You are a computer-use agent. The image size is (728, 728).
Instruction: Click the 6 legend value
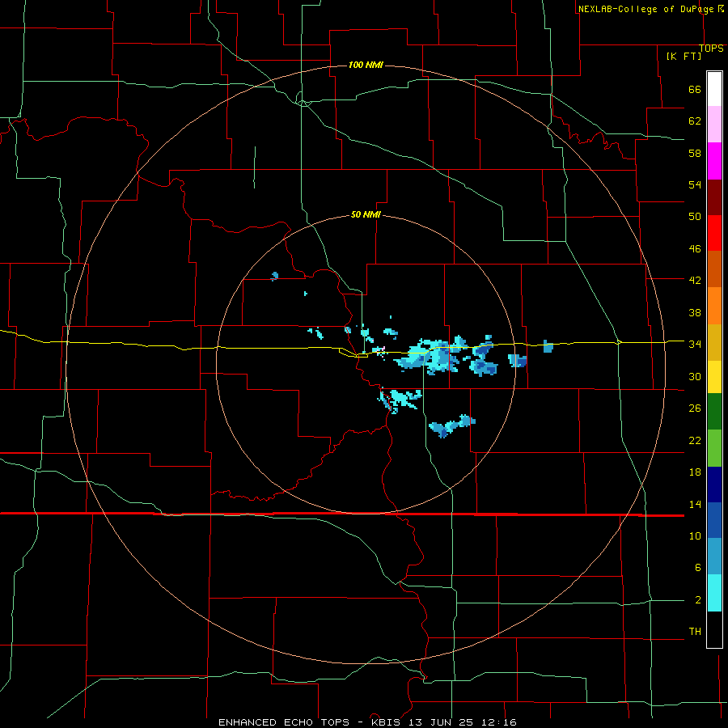click(697, 567)
